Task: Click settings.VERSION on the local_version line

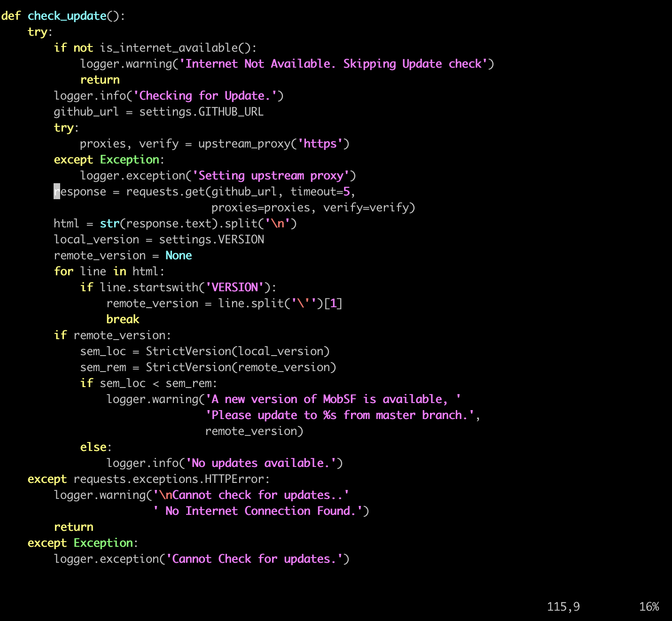Action: click(x=211, y=240)
